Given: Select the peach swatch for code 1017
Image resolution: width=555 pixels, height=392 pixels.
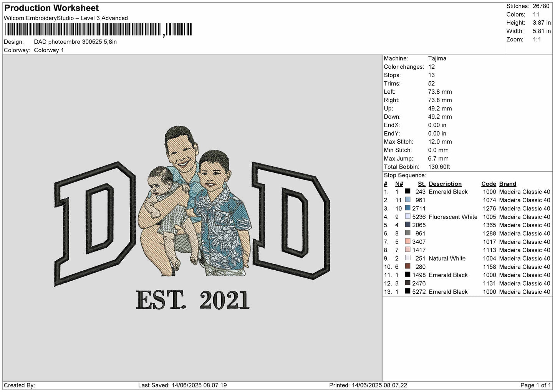Looking at the screenshot, I should [x=408, y=241].
